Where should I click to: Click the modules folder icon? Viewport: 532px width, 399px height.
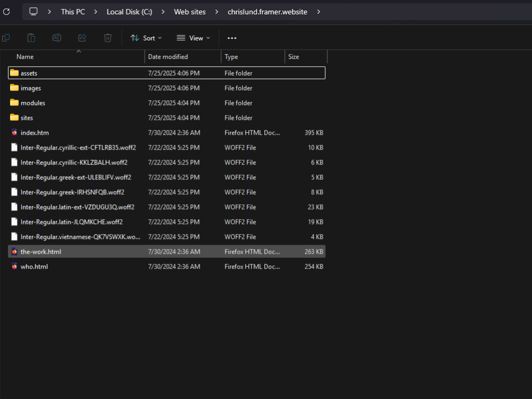tap(14, 103)
